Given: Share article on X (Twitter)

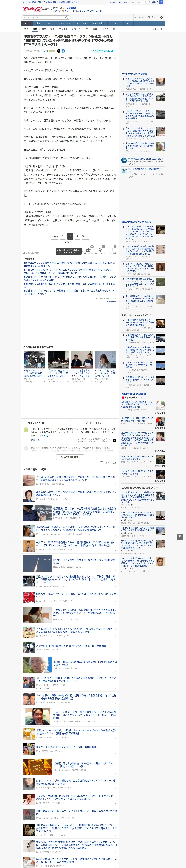Looking at the screenshot, I should (x=59, y=51).
